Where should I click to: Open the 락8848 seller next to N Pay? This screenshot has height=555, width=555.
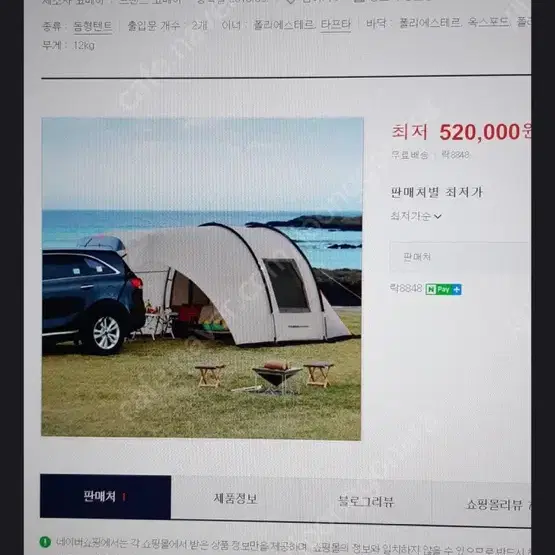coord(406,288)
